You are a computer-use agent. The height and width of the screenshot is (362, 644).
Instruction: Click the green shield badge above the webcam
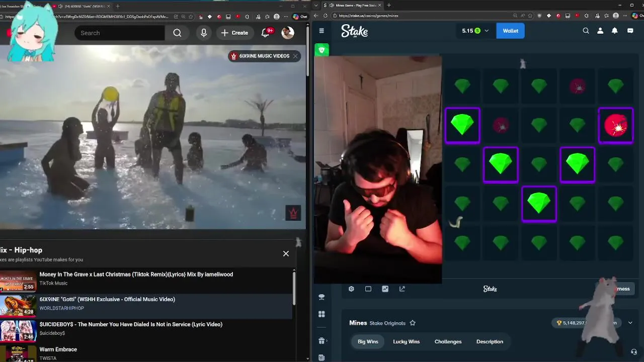322,50
